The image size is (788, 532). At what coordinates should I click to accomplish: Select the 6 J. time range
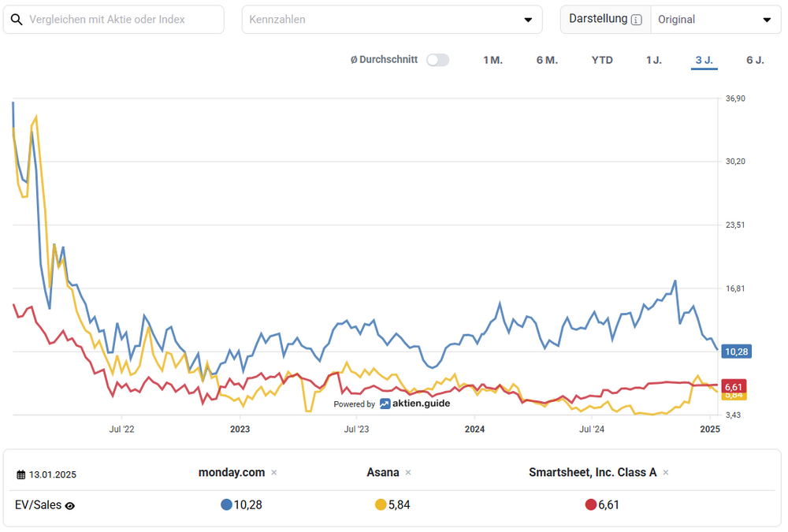coord(755,60)
